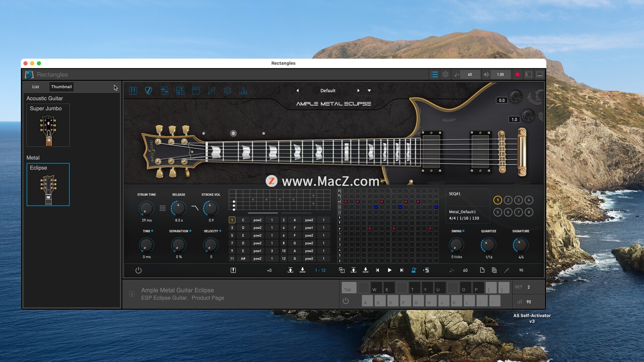
Task: Toggle the metronome icon
Action: [x=414, y=270]
